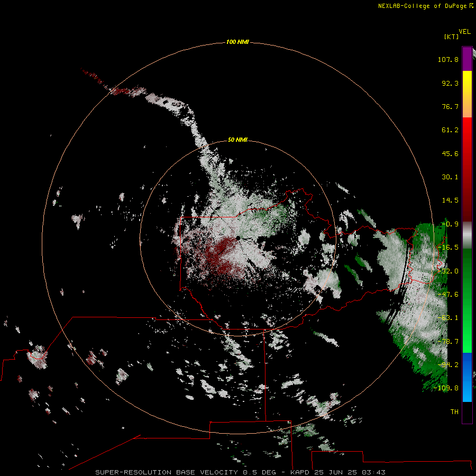The image size is (476, 476).
Task: Click the yellow-orange segment of the color bar
Action: pos(467,94)
